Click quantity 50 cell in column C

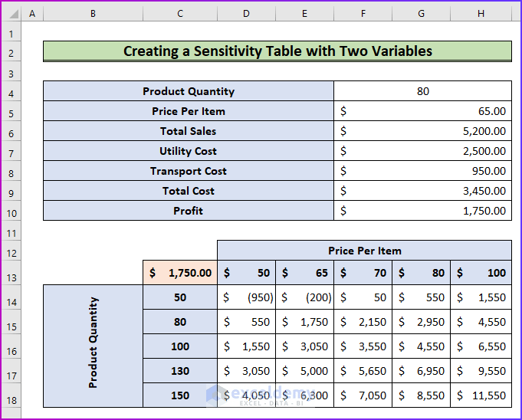coord(180,297)
